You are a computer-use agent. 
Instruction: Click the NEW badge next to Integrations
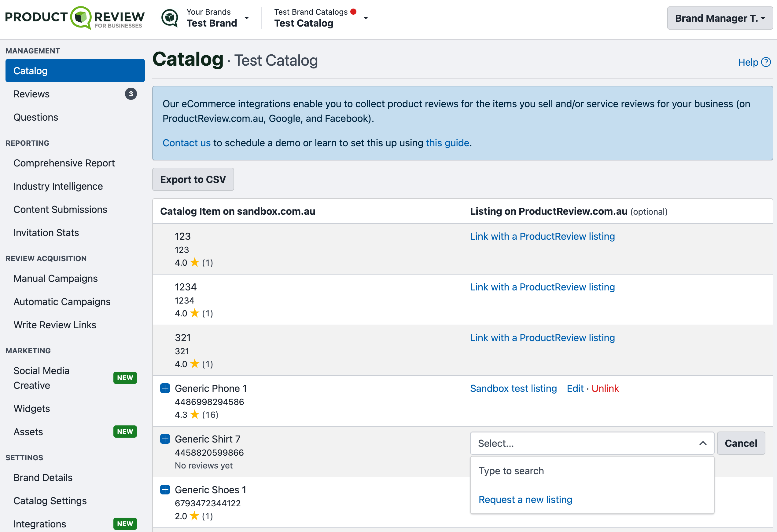[x=125, y=524]
